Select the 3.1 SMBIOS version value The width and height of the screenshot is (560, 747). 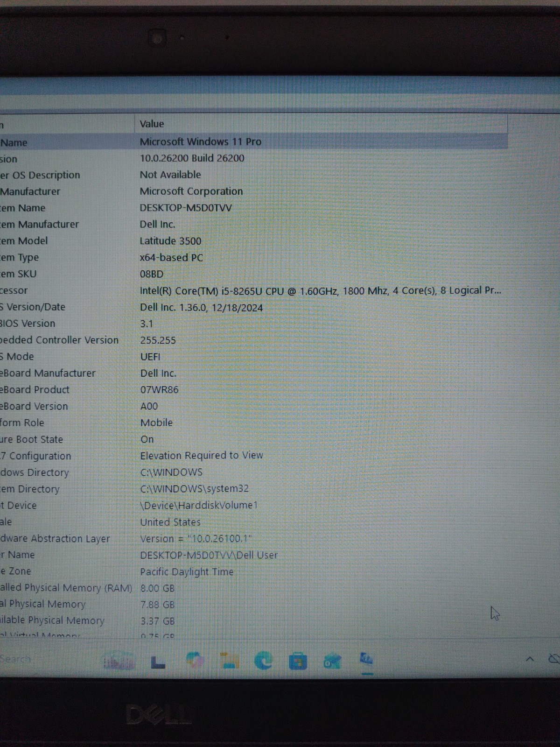click(147, 324)
